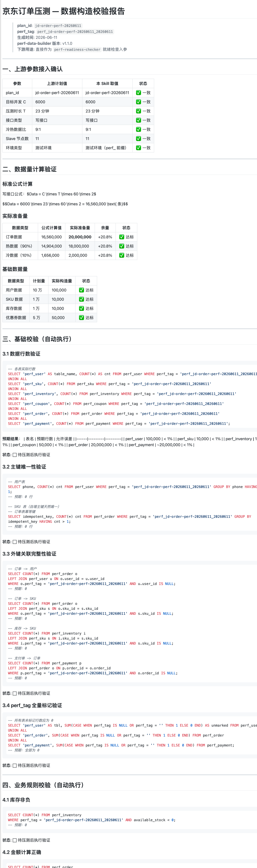Click the SQL comment -- 支付单 -> 订单

click(x=24, y=658)
